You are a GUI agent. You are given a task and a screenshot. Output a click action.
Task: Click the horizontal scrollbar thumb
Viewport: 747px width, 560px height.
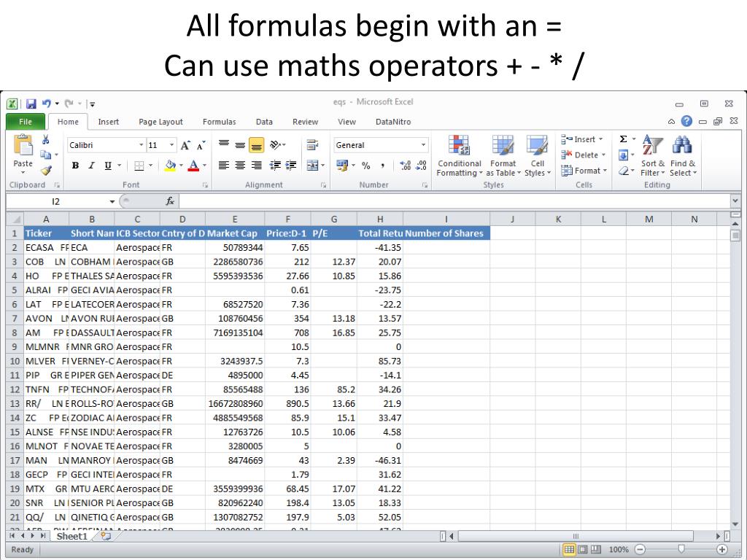(576, 536)
